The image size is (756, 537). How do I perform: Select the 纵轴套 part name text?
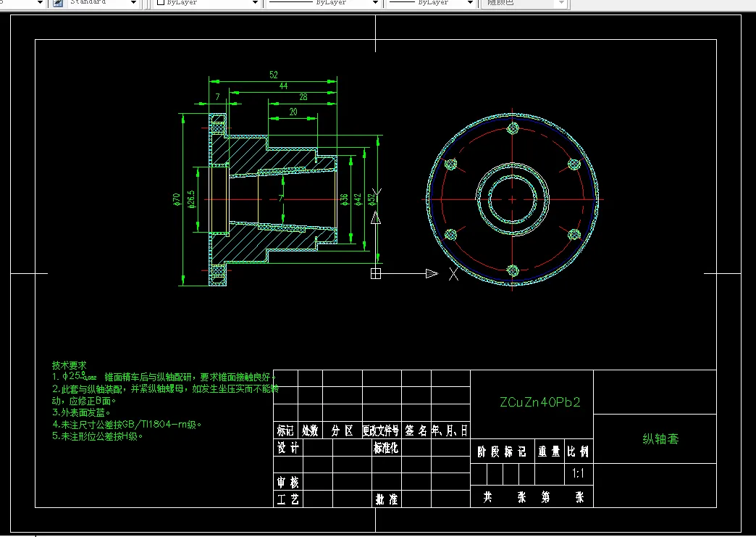[x=660, y=438]
